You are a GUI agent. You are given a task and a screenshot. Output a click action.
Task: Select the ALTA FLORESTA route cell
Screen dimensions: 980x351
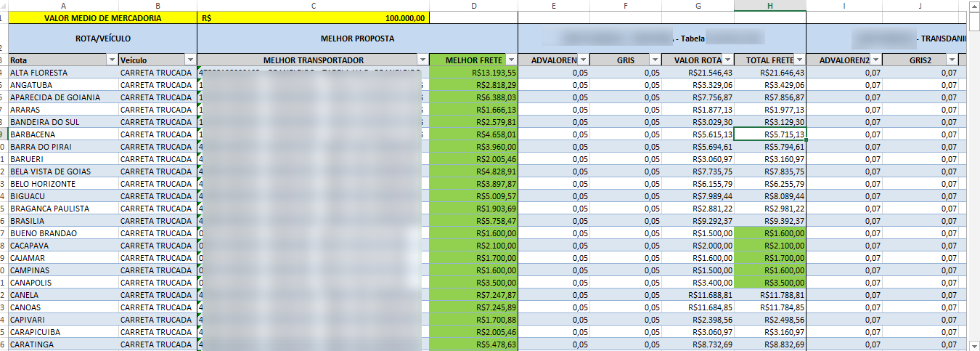click(63, 73)
